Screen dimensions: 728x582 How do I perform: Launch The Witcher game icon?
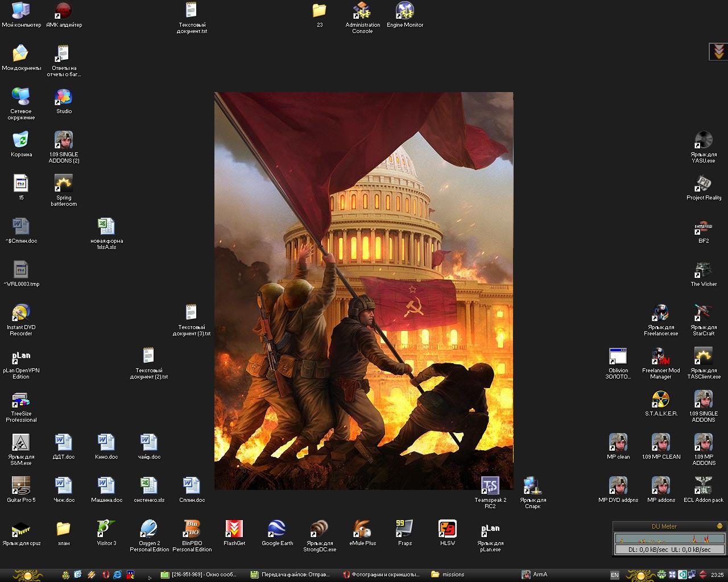pos(704,275)
